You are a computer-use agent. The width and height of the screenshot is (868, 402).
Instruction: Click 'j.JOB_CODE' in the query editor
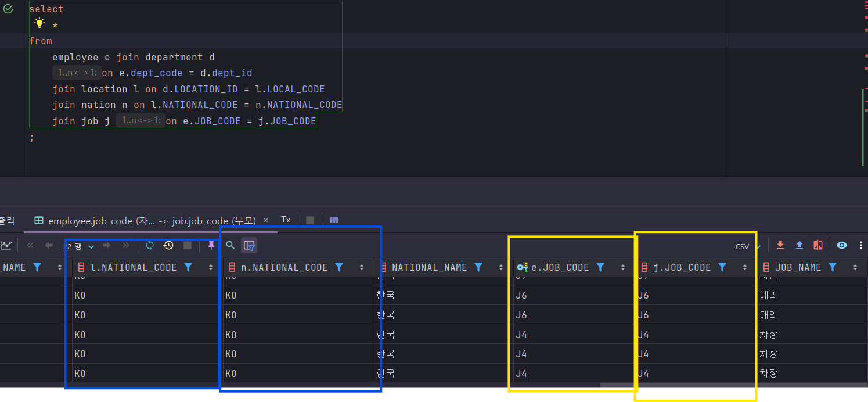click(287, 121)
